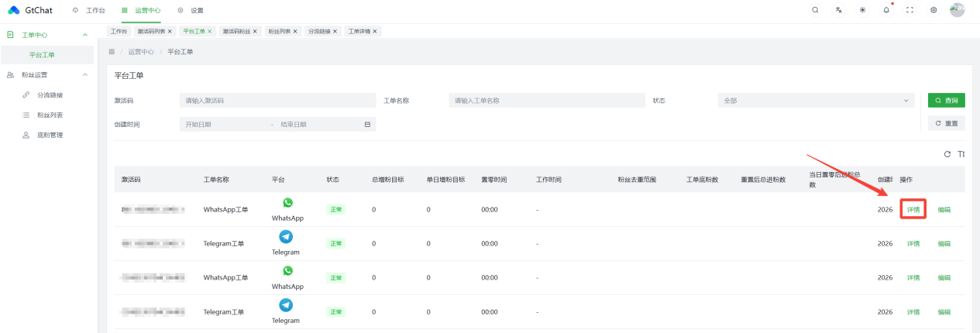
Task: Switch to the 粉丝列表 page tab
Action: [x=279, y=31]
